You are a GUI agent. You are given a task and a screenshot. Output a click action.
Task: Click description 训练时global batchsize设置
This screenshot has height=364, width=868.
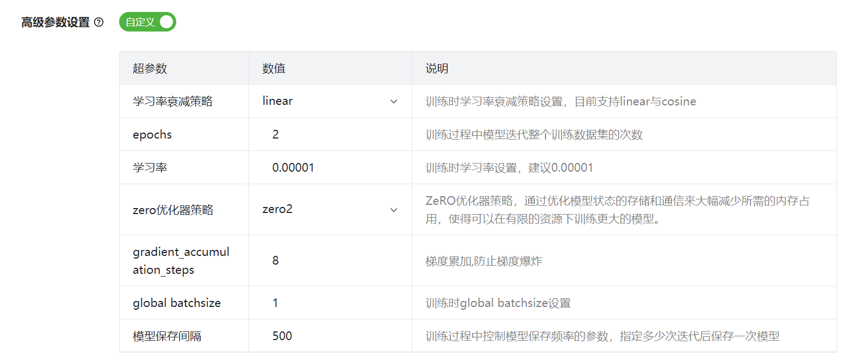click(498, 303)
